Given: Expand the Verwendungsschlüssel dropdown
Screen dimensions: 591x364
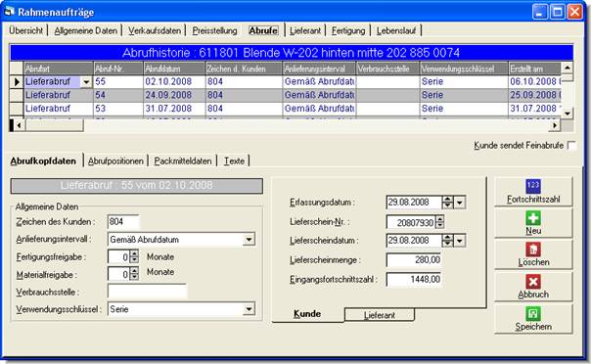Looking at the screenshot, I should (249, 309).
